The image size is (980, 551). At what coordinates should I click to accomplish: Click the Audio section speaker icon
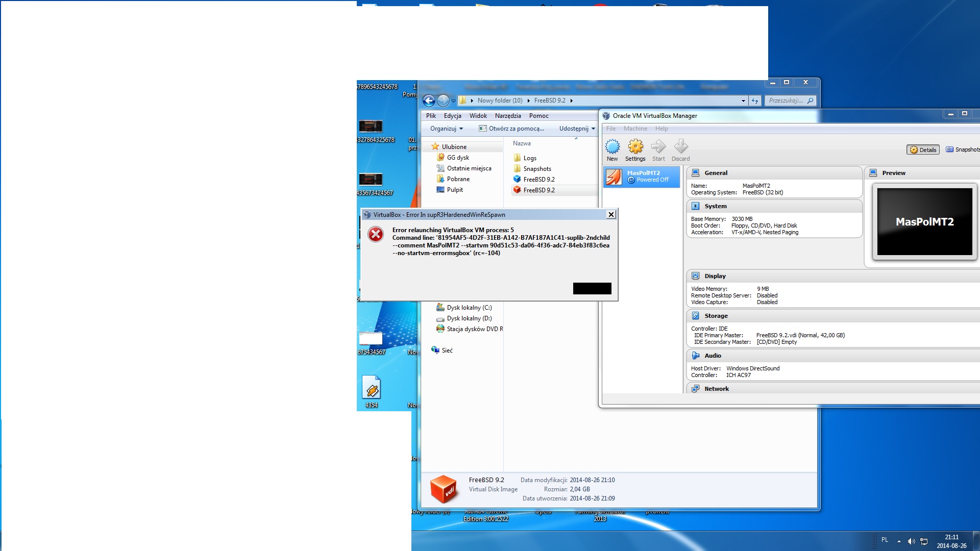click(x=695, y=356)
